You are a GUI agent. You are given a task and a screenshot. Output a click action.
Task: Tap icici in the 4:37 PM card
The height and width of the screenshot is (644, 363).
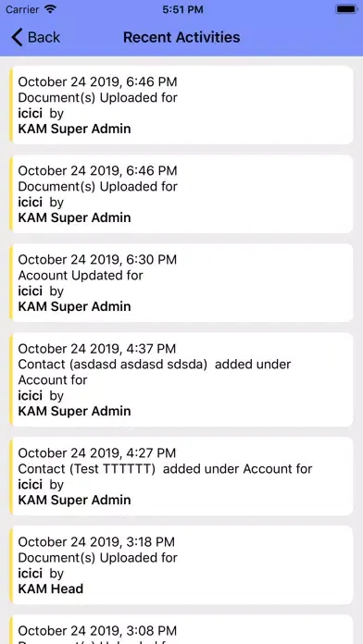(x=30, y=395)
